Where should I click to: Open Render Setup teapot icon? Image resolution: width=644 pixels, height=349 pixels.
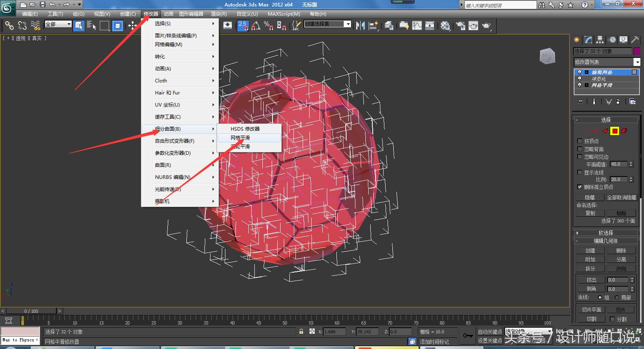[460, 26]
